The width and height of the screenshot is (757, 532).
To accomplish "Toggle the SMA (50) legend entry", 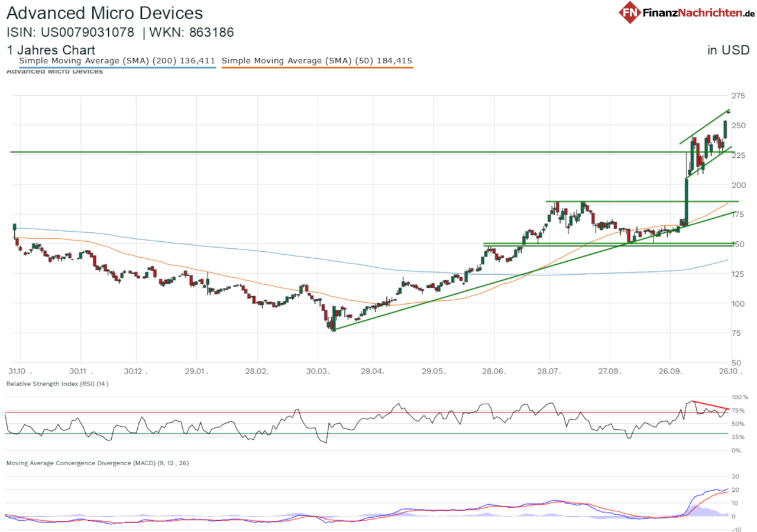I will pyautogui.click(x=317, y=60).
